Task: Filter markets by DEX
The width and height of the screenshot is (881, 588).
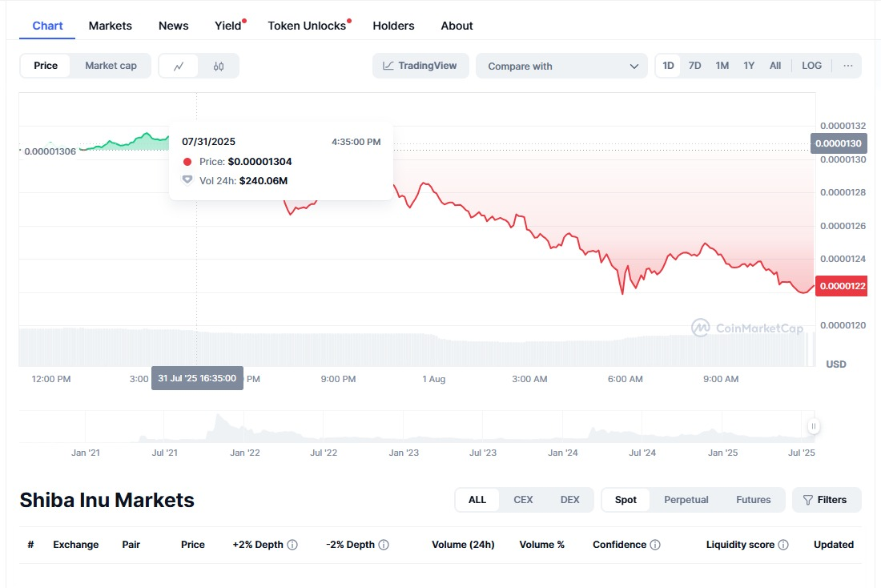Action: (569, 500)
